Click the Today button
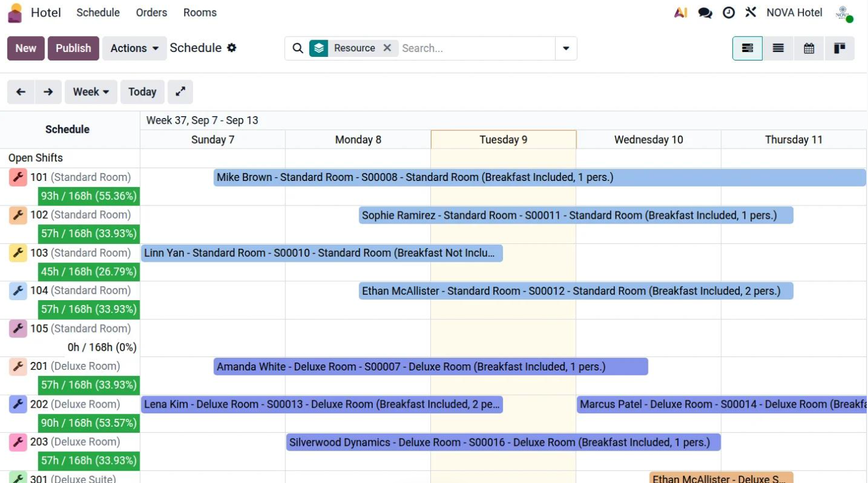 click(x=142, y=92)
